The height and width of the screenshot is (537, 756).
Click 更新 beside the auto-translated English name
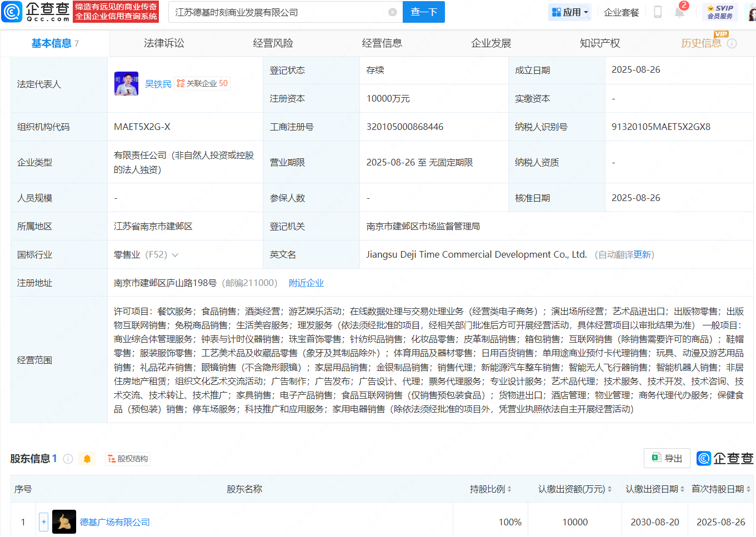(x=642, y=255)
